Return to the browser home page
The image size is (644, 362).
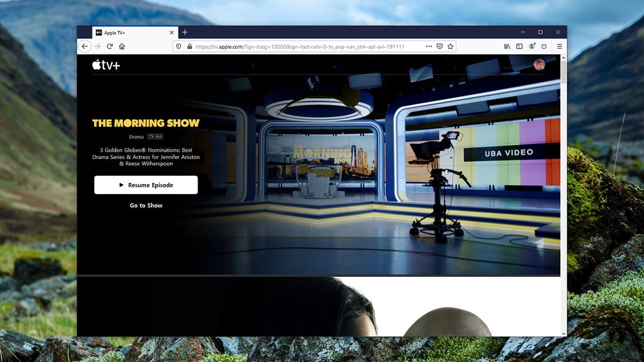click(122, 46)
